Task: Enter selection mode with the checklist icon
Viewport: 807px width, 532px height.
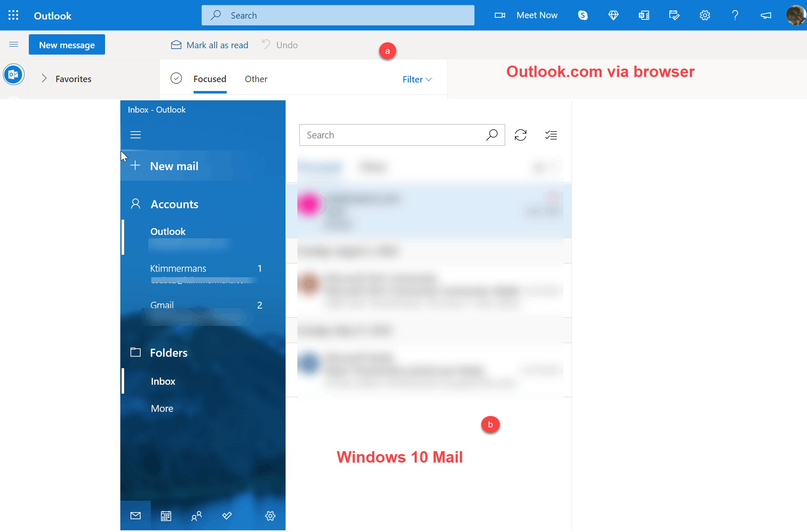Action: pos(551,135)
